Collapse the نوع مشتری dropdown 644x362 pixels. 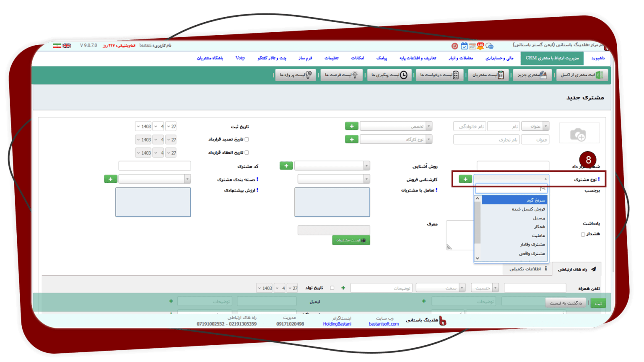511,179
